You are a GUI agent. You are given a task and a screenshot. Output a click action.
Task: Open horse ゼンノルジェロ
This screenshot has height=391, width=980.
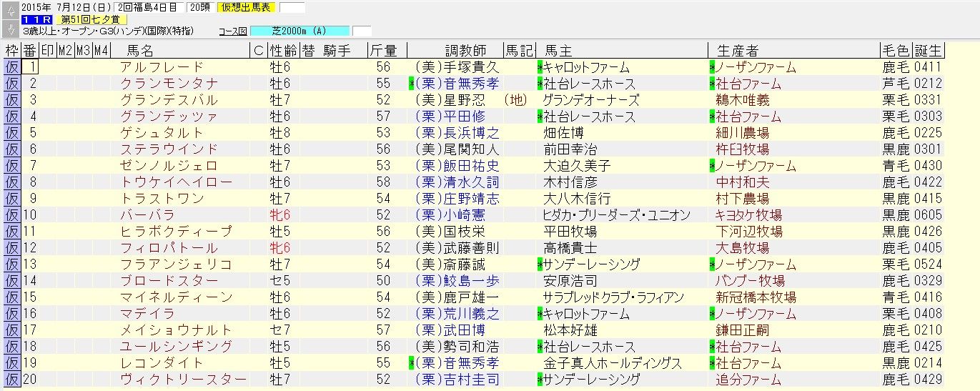(x=169, y=166)
